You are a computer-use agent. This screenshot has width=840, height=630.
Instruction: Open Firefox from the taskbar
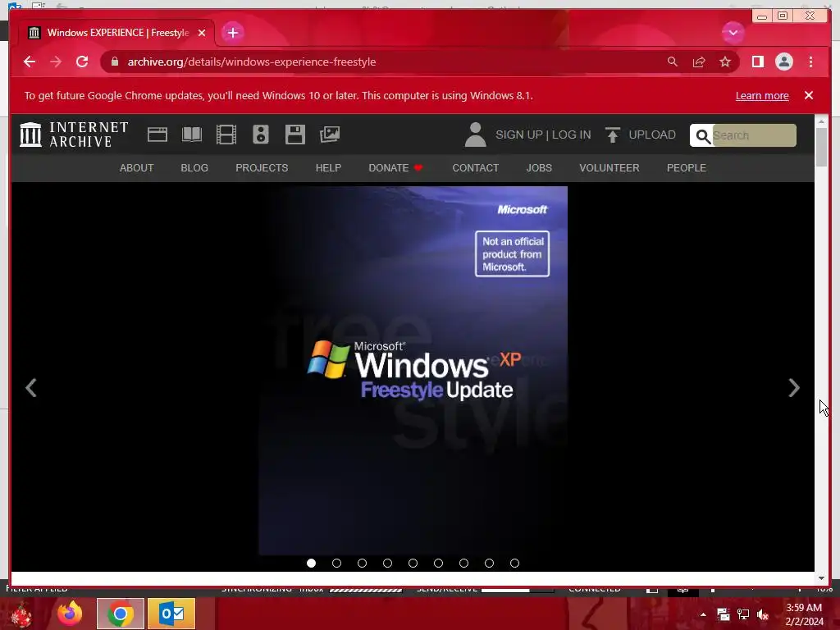(x=70, y=614)
